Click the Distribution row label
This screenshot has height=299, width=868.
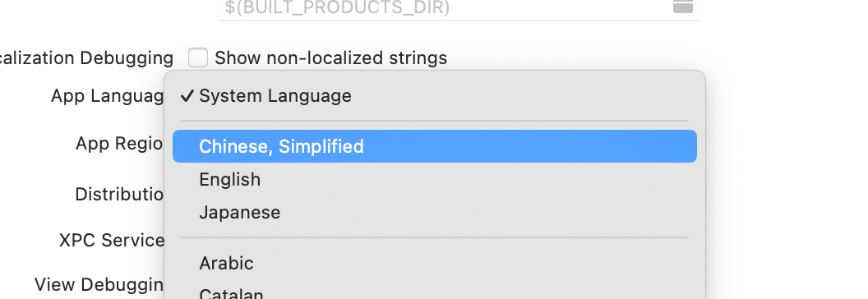coord(119,195)
